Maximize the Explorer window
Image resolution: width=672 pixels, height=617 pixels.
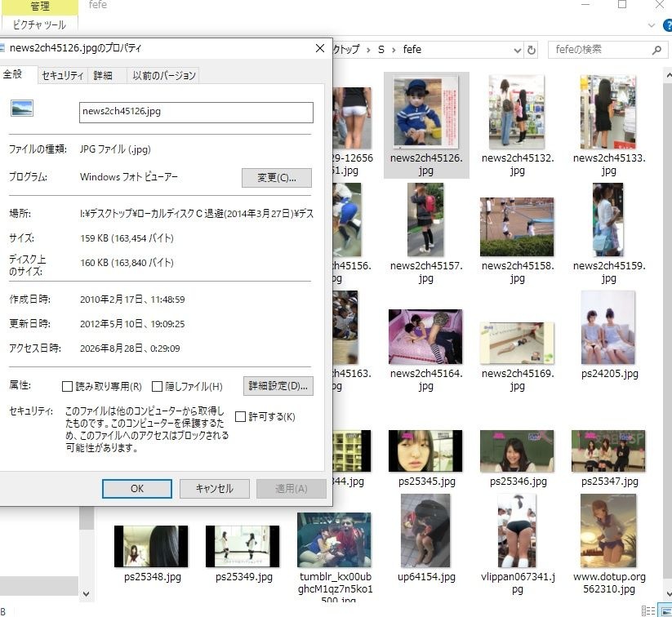[622, 4]
